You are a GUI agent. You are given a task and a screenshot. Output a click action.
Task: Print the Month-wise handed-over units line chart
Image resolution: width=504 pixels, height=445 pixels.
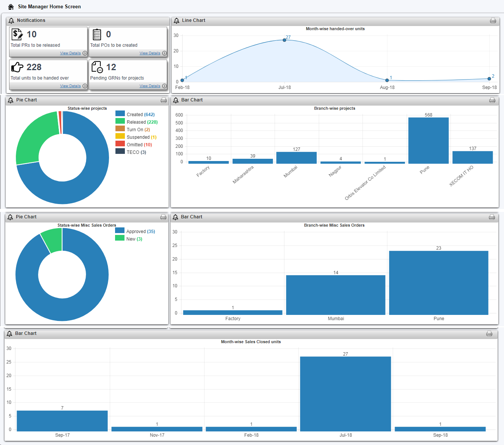coord(493,21)
